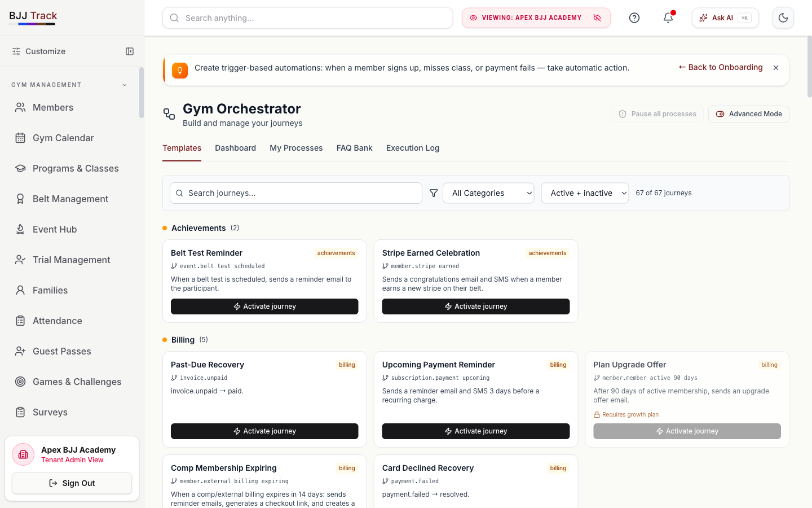Switch to the Templates tab
Screen dimensions: 812x508
pos(182,148)
